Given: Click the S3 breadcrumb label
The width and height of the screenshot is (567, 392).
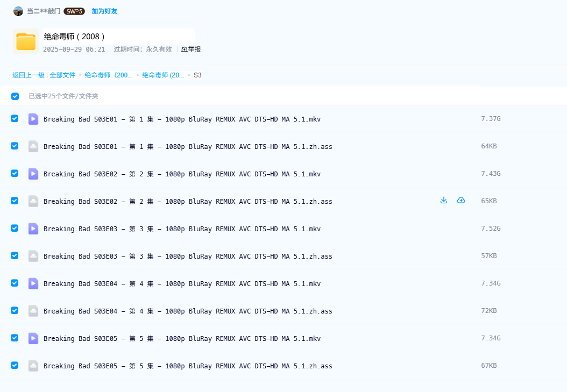Looking at the screenshot, I should point(197,75).
